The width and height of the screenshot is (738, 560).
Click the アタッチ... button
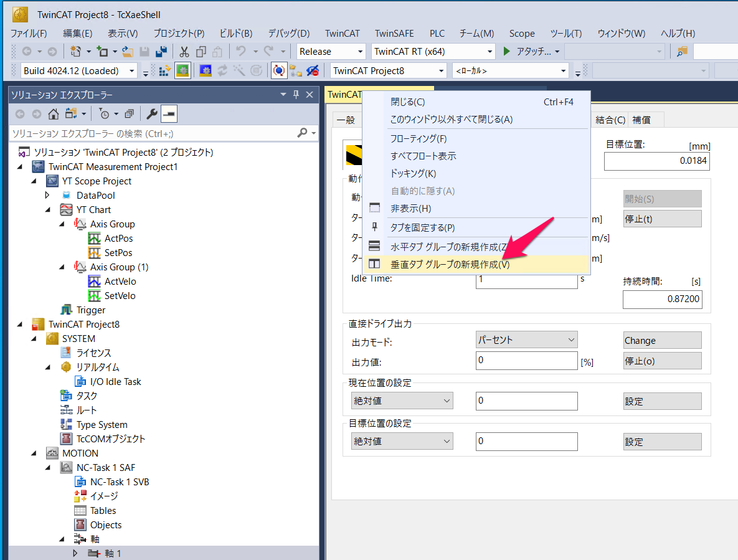tap(531, 51)
